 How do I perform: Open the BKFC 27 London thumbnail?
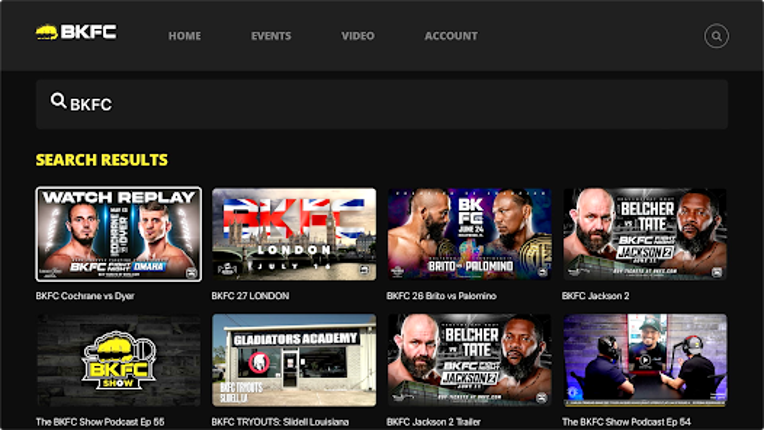[294, 234]
